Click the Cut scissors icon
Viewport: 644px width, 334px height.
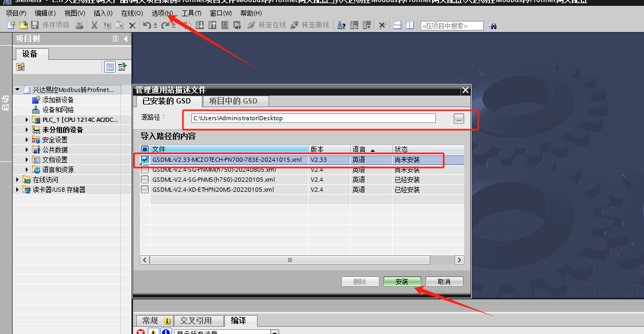coord(95,25)
